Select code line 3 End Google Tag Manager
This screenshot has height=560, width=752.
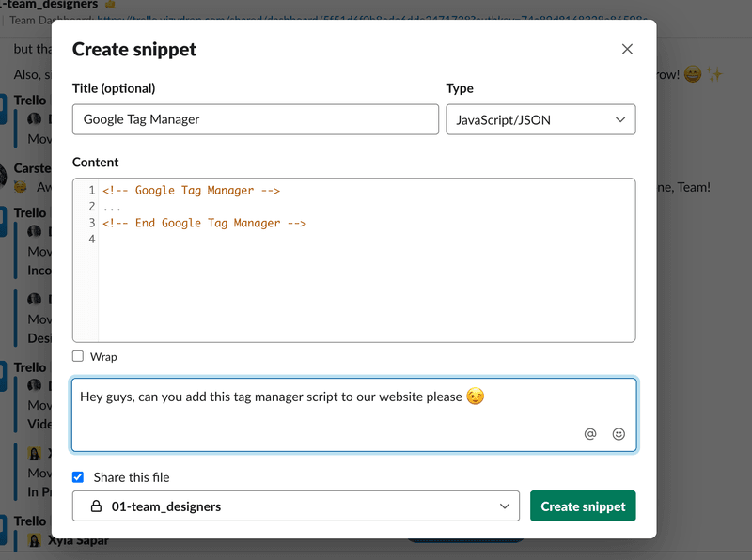(204, 223)
